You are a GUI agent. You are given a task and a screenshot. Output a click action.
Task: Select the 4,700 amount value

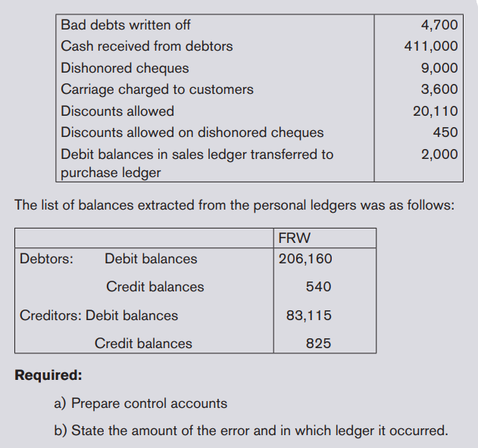[439, 25]
